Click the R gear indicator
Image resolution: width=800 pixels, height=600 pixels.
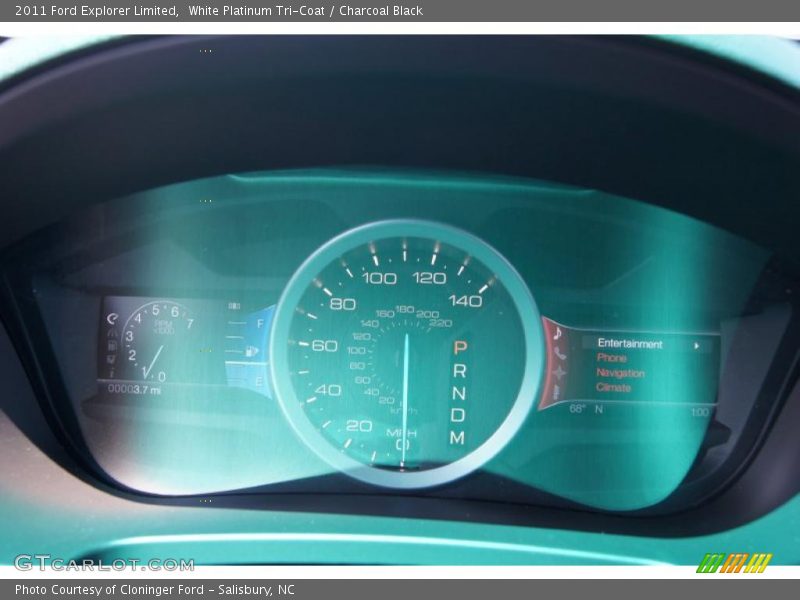click(459, 371)
